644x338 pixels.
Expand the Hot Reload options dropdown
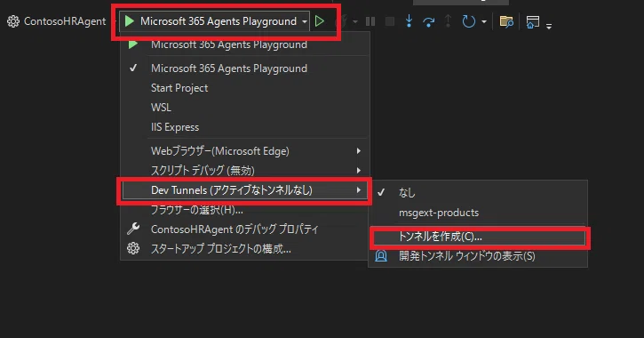tap(354, 21)
